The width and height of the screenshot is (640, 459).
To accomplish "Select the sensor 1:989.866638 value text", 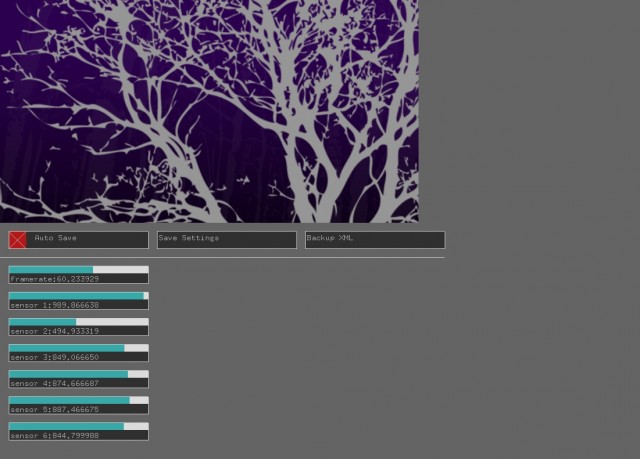I will click(55, 305).
